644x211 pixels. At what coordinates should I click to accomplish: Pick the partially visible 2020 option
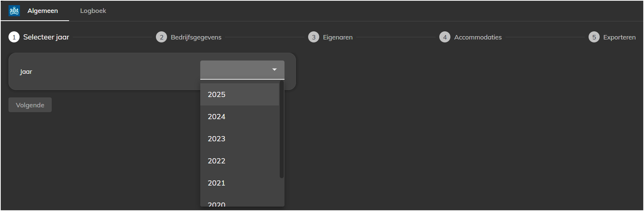click(239, 200)
